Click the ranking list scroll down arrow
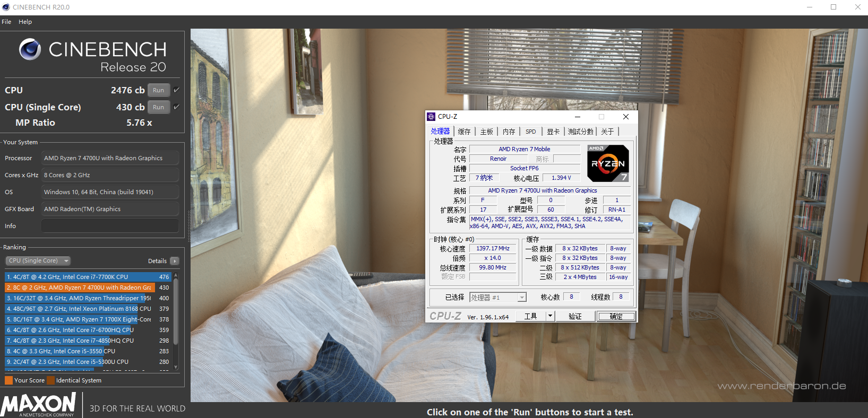This screenshot has width=868, height=418. pos(176,367)
